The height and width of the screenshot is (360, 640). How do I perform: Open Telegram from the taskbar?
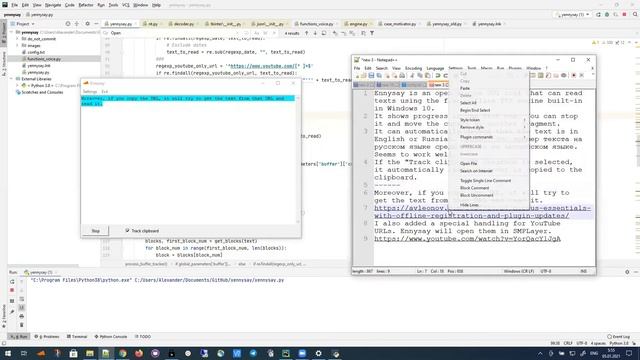pyautogui.click(x=253, y=353)
